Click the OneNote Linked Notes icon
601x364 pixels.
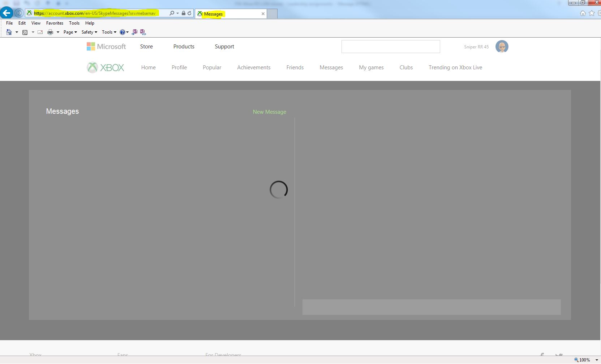coord(143,32)
